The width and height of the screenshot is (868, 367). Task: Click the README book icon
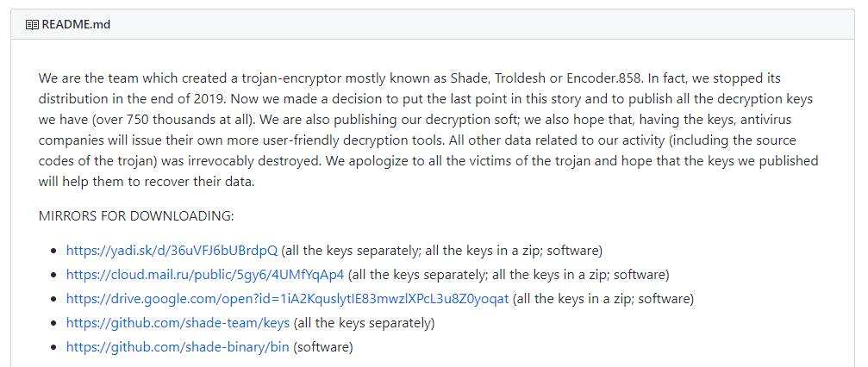pos(32,25)
